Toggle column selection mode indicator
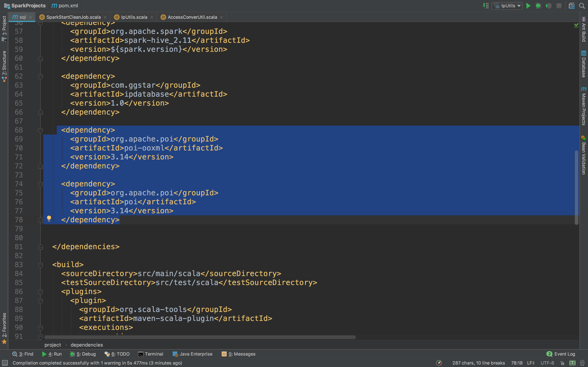Viewport: 588px width, 367px height. (x=572, y=363)
